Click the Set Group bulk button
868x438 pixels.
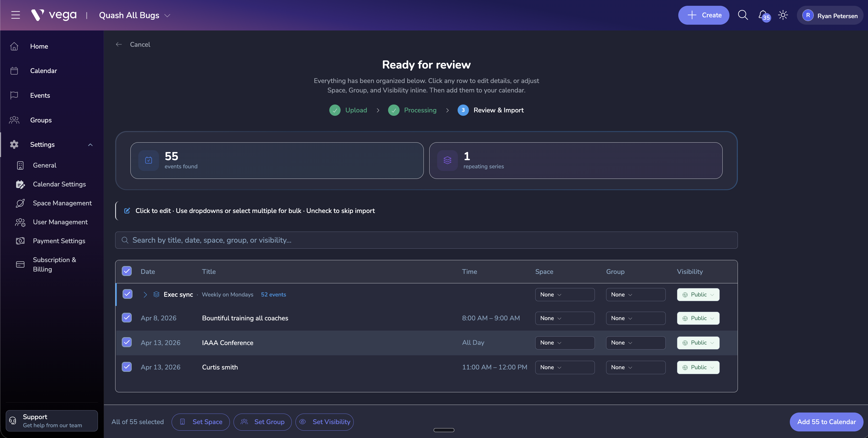262,422
